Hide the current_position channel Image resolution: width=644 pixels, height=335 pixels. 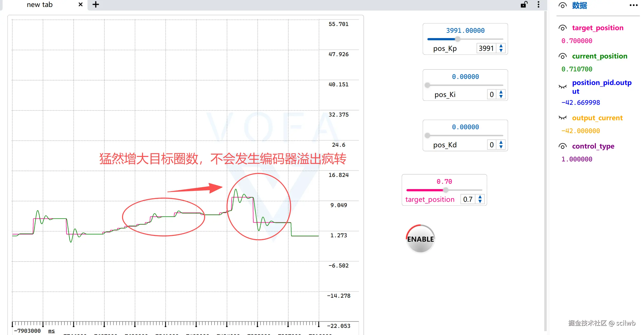pyautogui.click(x=563, y=56)
